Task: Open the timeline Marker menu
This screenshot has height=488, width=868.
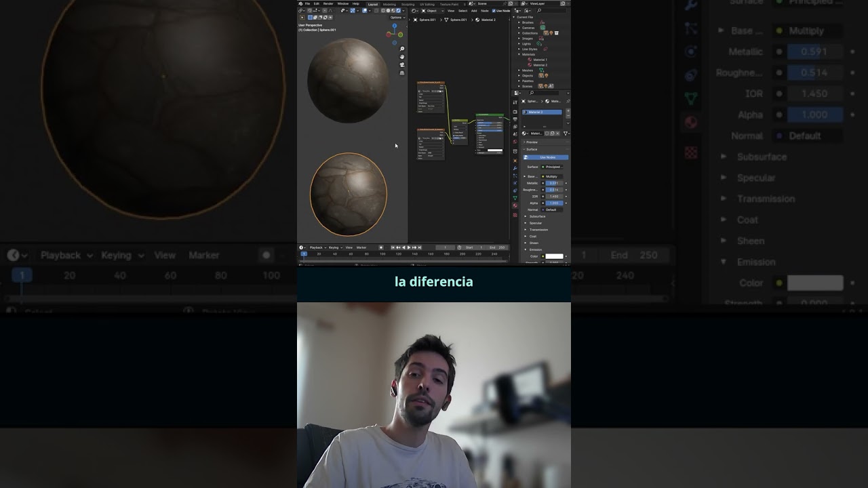Action: coord(361,247)
